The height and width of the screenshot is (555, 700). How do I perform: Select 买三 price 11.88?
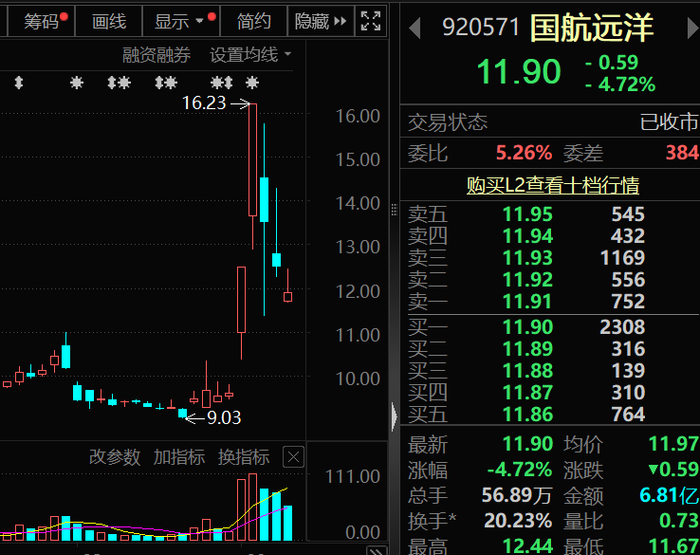[528, 371]
